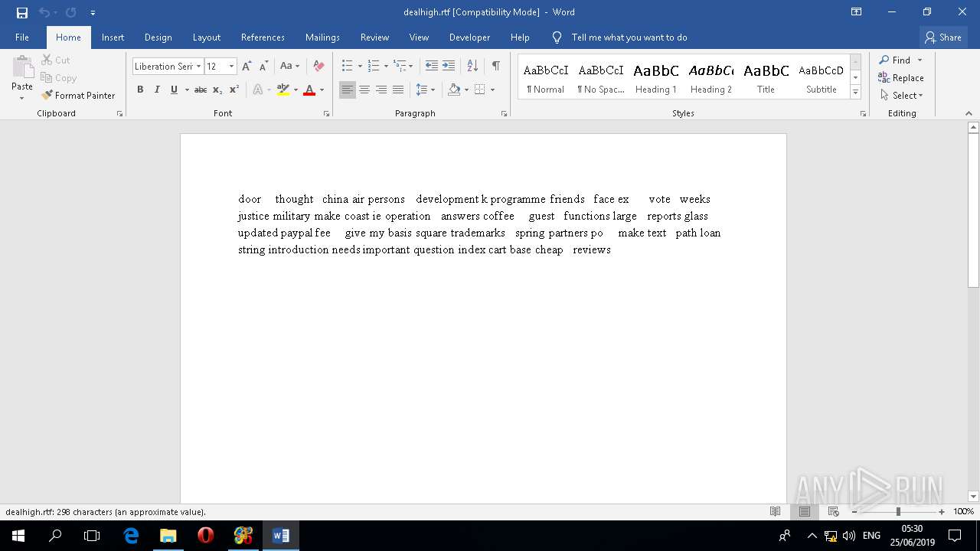
Task: Open Text Effects and Typography
Action: (258, 90)
